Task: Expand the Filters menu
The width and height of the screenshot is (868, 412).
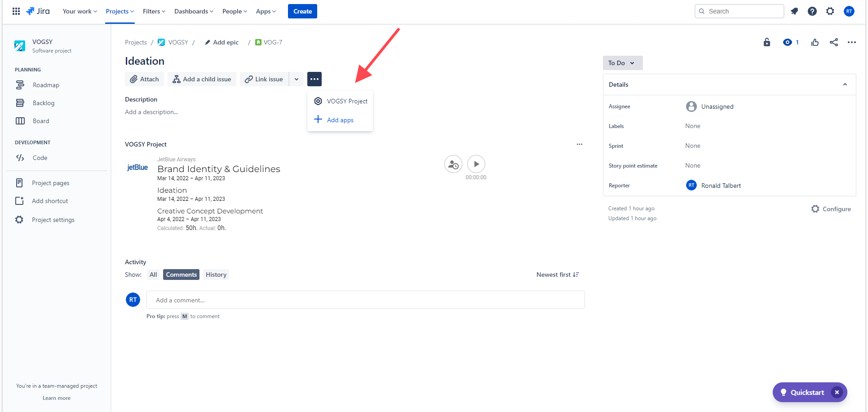Action: 154,11
